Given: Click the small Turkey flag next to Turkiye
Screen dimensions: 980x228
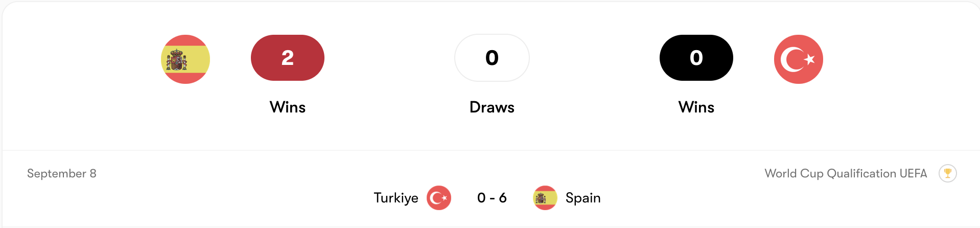Looking at the screenshot, I should click(x=439, y=198).
